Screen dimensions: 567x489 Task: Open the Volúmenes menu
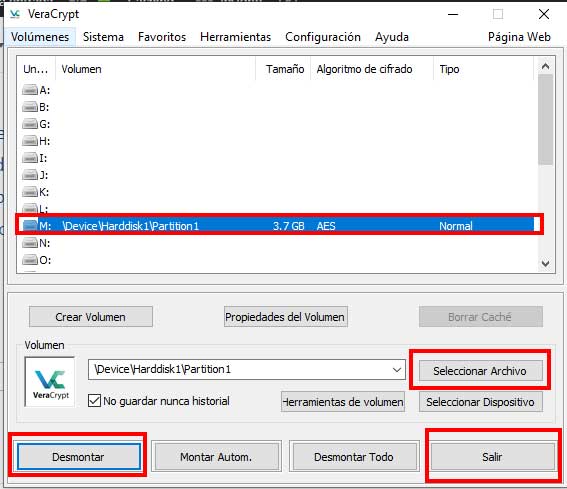40,37
